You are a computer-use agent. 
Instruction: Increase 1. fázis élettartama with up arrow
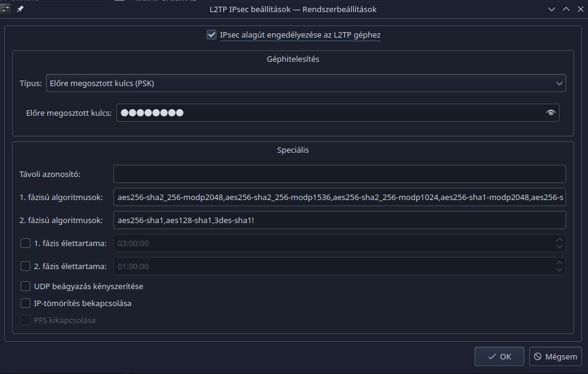pyautogui.click(x=559, y=239)
